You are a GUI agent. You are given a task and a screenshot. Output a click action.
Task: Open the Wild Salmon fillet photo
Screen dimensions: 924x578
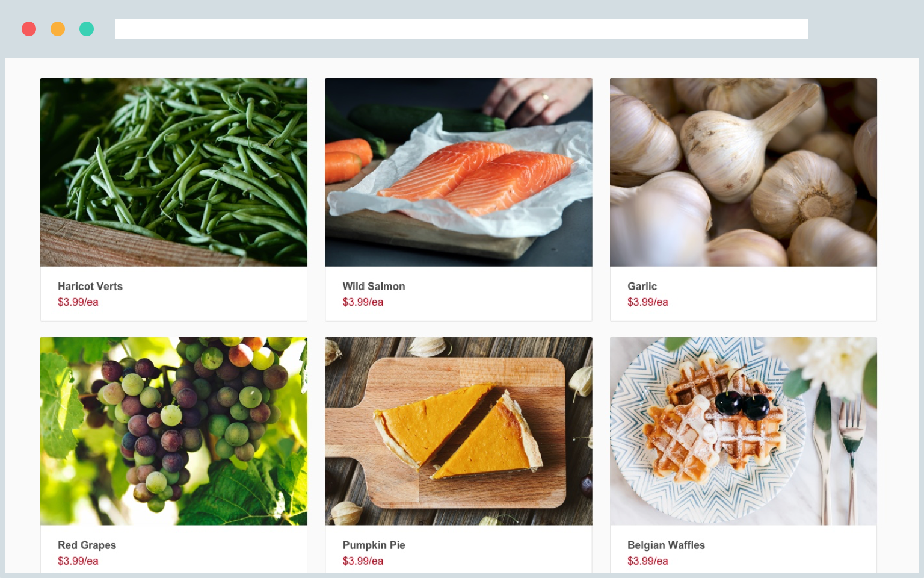tap(458, 172)
